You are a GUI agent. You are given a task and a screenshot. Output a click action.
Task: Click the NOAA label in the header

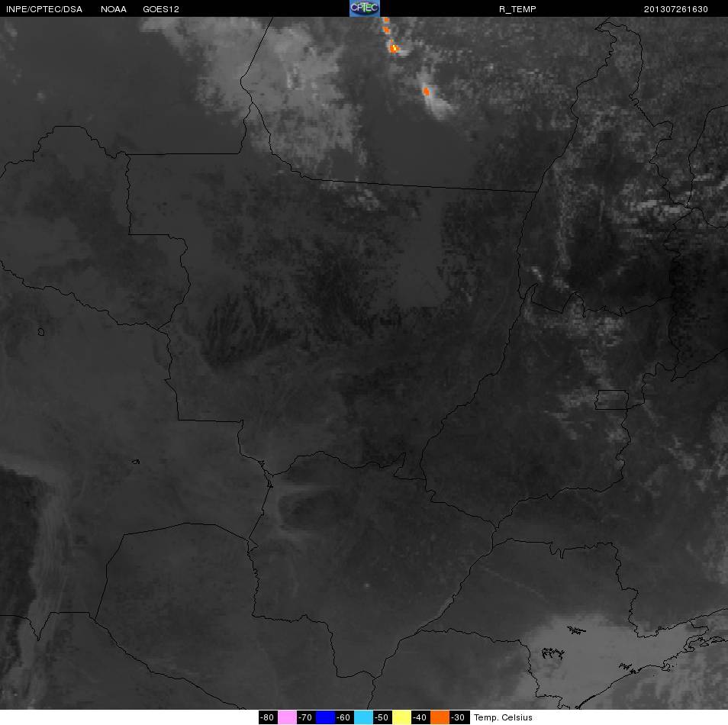114,9
